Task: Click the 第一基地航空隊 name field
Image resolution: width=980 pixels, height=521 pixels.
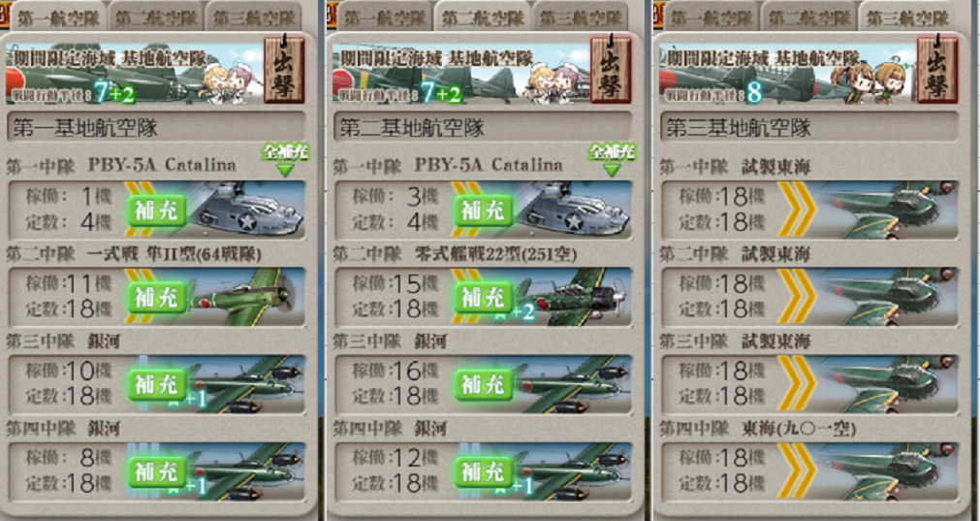Action: click(156, 128)
